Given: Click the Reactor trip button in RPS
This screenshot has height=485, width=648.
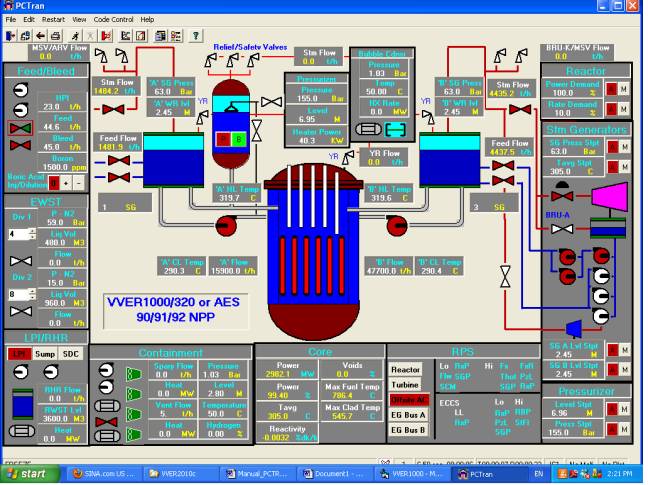Looking at the screenshot, I should tap(405, 370).
